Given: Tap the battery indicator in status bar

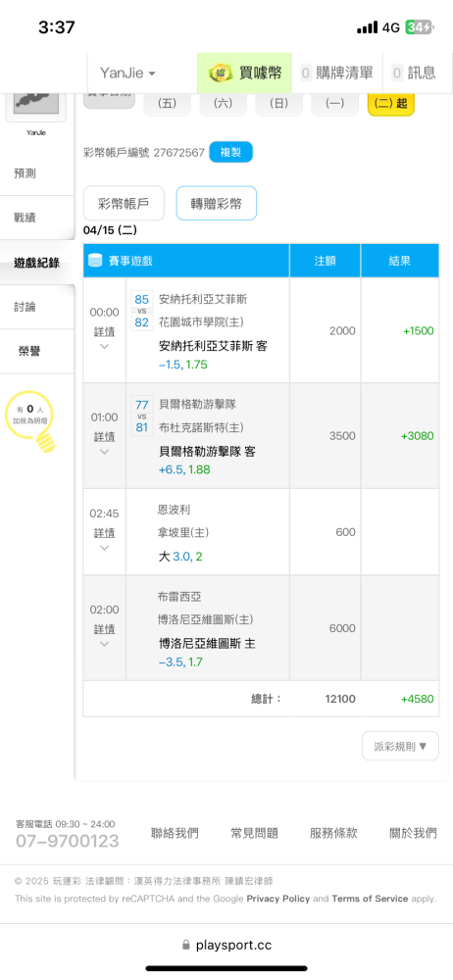Looking at the screenshot, I should 418,27.
